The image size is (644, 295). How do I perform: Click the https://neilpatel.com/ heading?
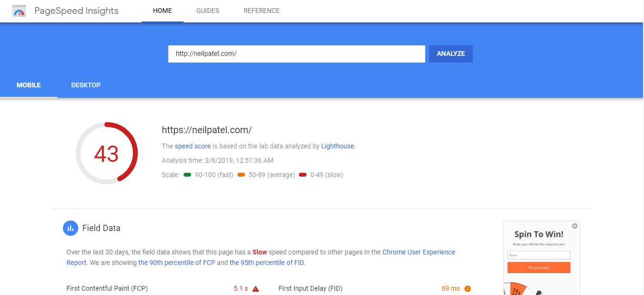207,130
